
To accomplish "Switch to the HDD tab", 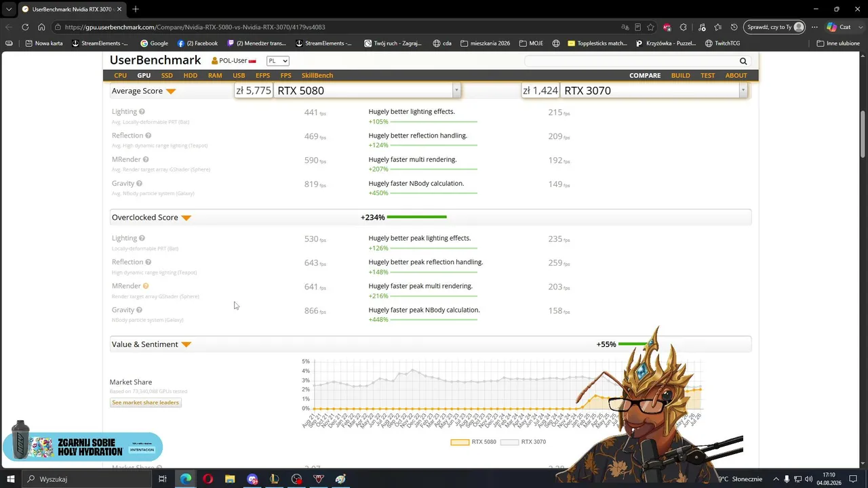I will click(191, 75).
